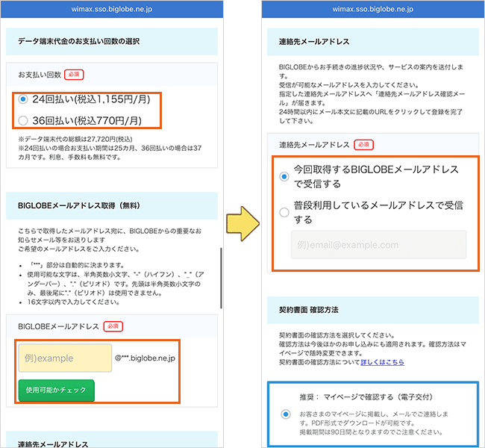Click the BIGLOBEメールアドレス取得（無料） heading
This screenshot has width=485, height=448.
pyautogui.click(x=79, y=205)
